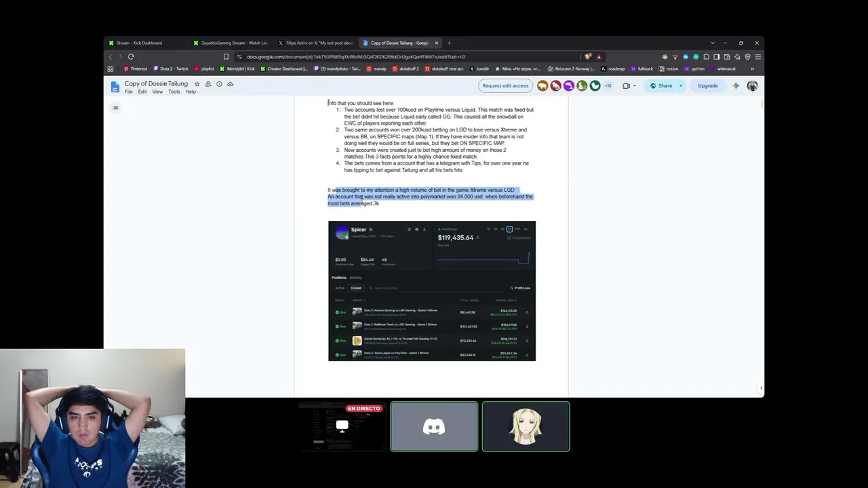Screen dimensions: 868x488
Task: Open the Edit menu
Action: (x=142, y=92)
